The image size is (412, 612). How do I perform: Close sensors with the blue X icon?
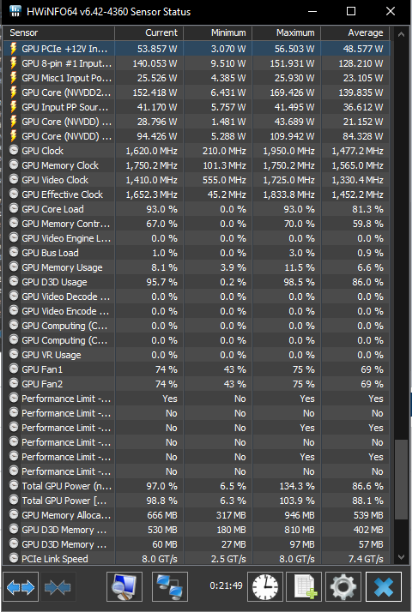(x=384, y=587)
